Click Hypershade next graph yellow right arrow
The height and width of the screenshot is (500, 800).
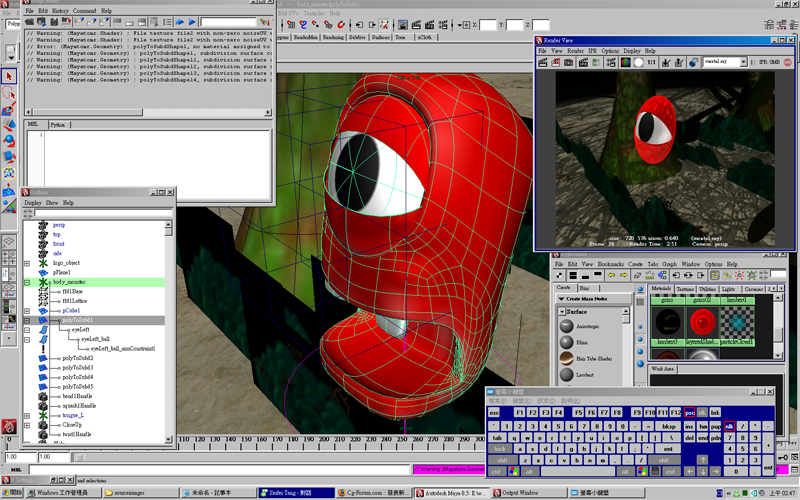point(623,275)
